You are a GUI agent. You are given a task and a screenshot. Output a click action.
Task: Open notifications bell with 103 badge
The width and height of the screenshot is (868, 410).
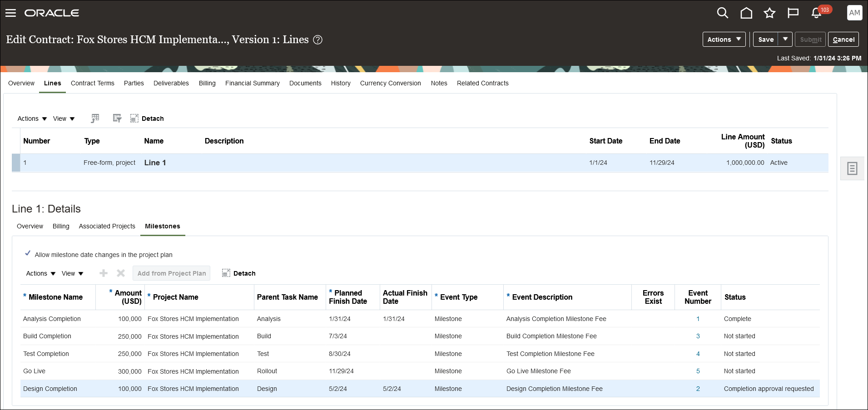pos(817,13)
